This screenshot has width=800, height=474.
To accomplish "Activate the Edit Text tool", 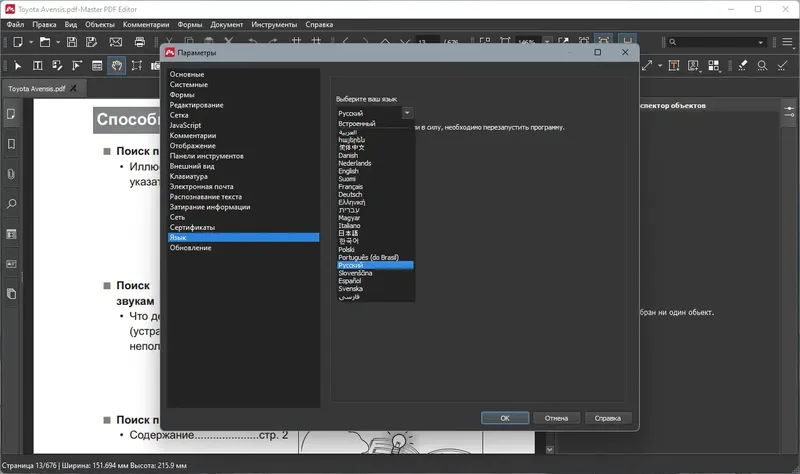I will [38, 65].
